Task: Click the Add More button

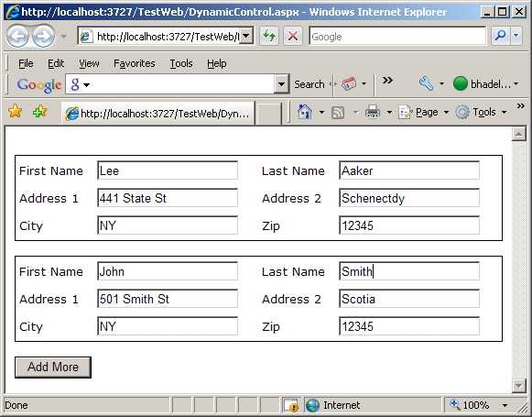Action: [x=53, y=368]
